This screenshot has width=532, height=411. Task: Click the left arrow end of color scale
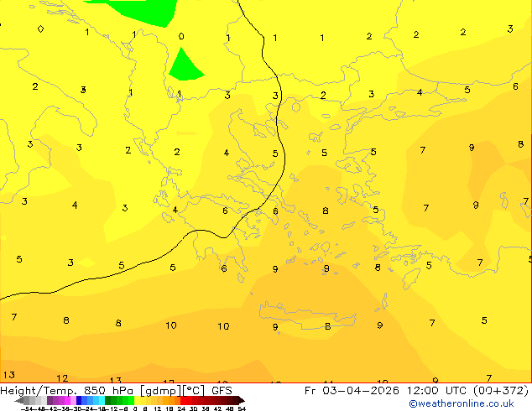[x=19, y=400]
